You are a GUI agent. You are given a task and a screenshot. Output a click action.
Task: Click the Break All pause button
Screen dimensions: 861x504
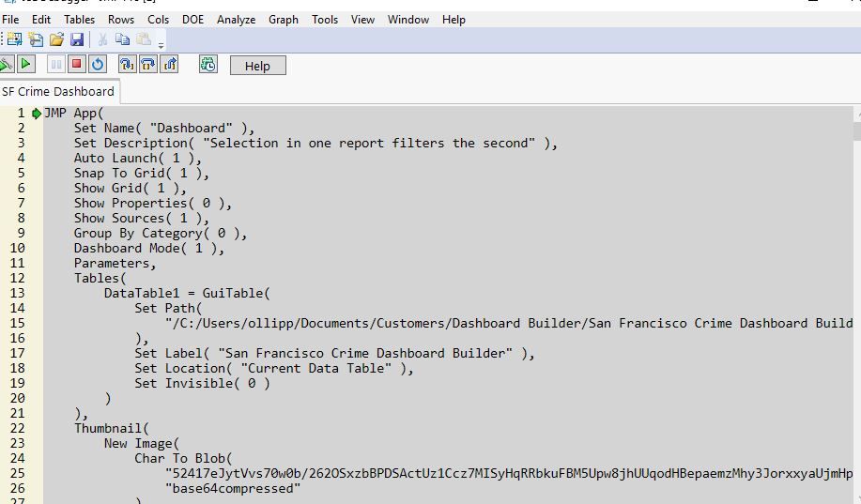(x=56, y=65)
